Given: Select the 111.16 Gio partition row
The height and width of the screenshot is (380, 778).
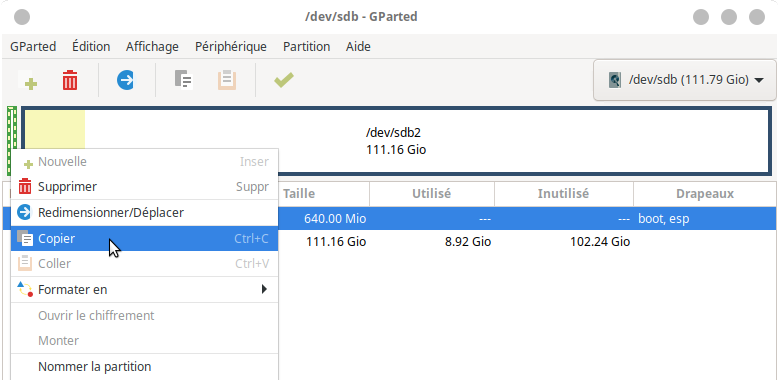Looking at the screenshot, I should pyautogui.click(x=527, y=242).
